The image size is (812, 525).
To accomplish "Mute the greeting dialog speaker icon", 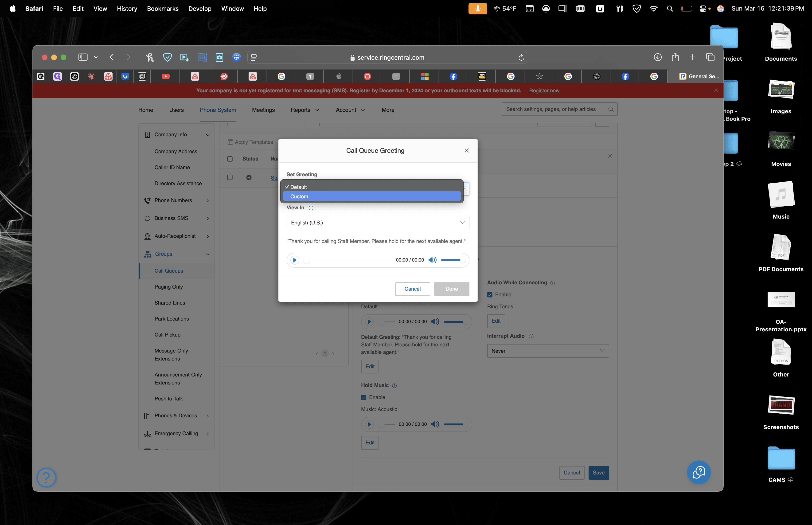I will tap(432, 260).
